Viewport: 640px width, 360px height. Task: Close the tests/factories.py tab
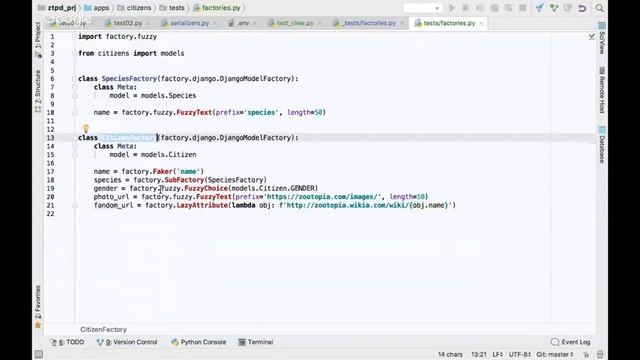click(481, 24)
